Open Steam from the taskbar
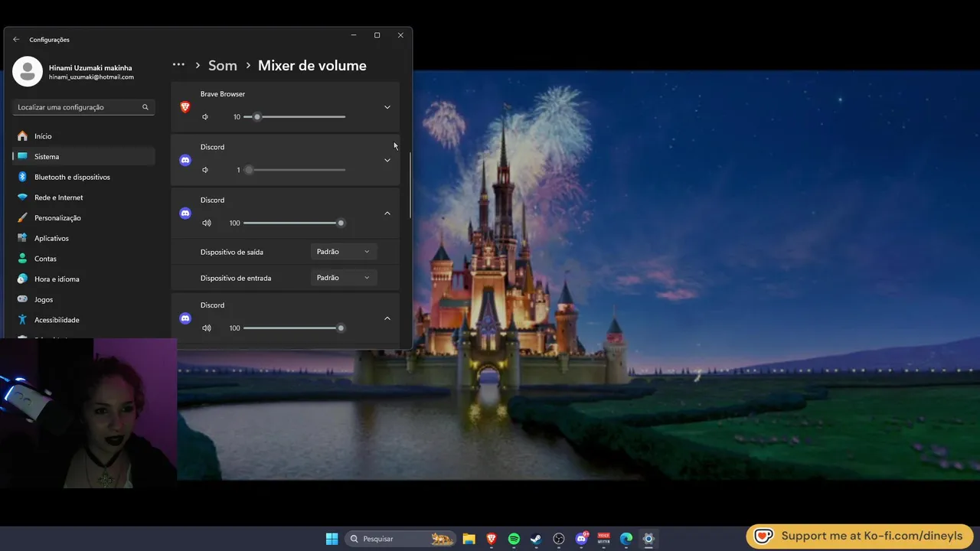This screenshot has height=551, width=980. 536,539
